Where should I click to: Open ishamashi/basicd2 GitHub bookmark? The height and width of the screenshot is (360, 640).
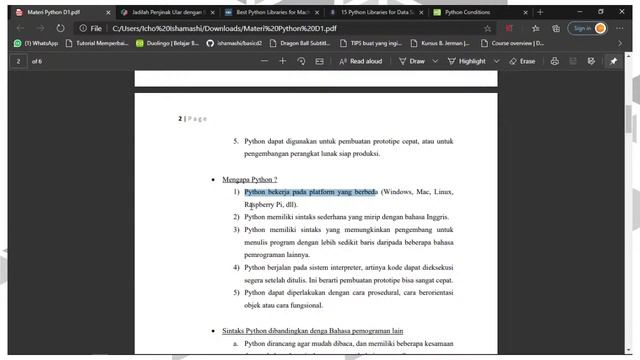pos(234,43)
